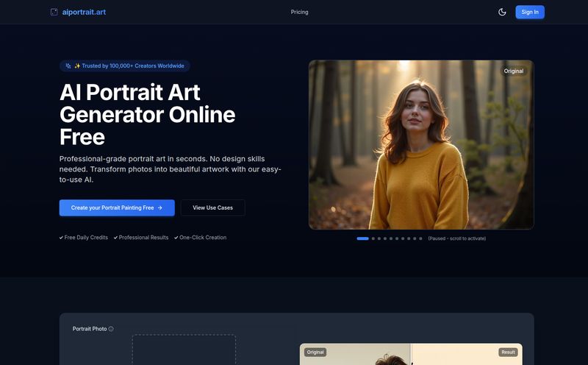The image size is (588, 365).
Task: Click the AI Portrait Art Generator heading
Action: pos(148,115)
